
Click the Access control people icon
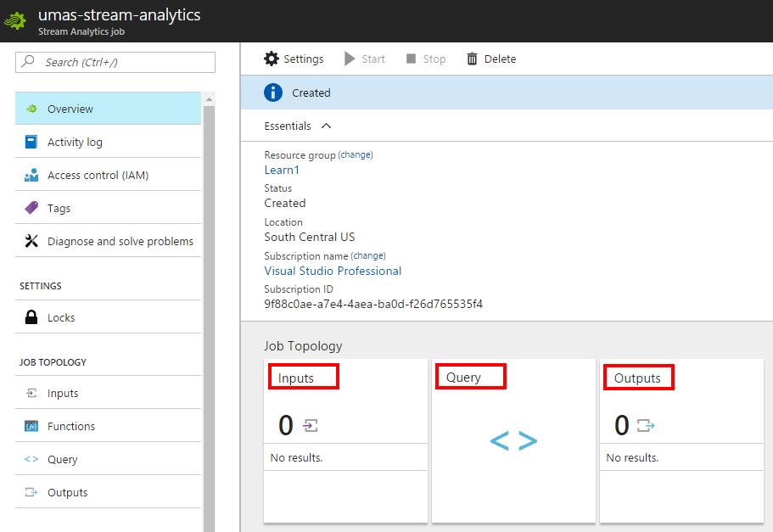click(x=31, y=175)
